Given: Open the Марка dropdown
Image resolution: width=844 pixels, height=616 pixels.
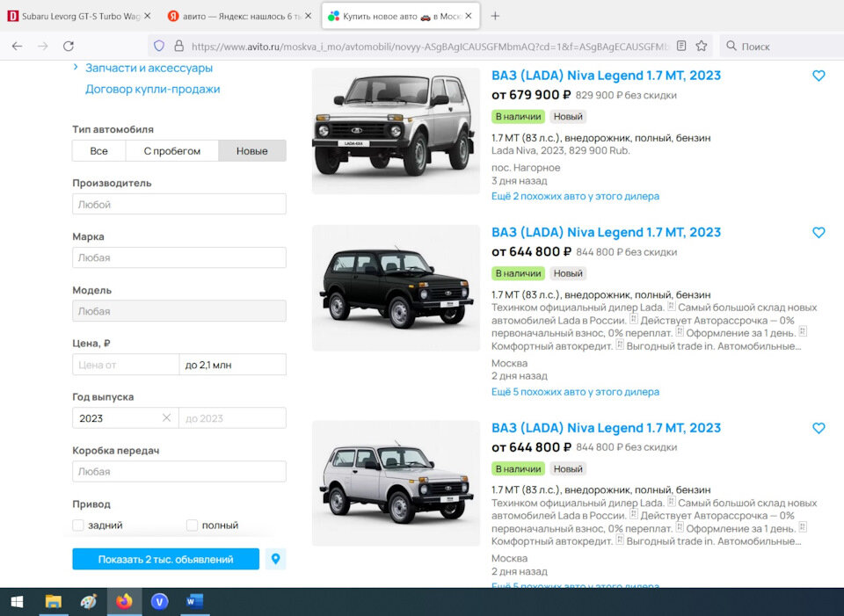Looking at the screenshot, I should coord(179,257).
